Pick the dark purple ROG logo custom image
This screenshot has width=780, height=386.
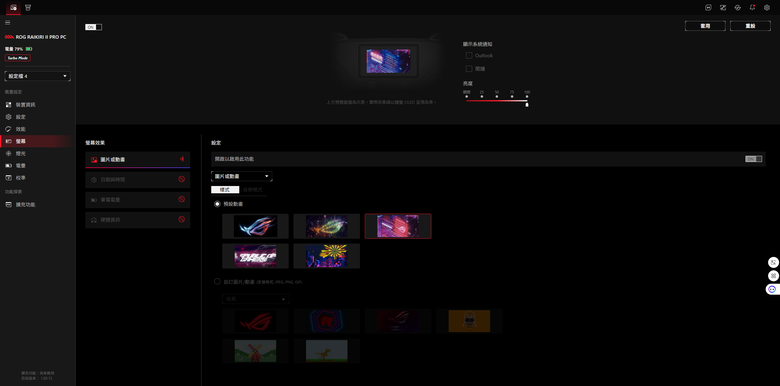coord(398,321)
